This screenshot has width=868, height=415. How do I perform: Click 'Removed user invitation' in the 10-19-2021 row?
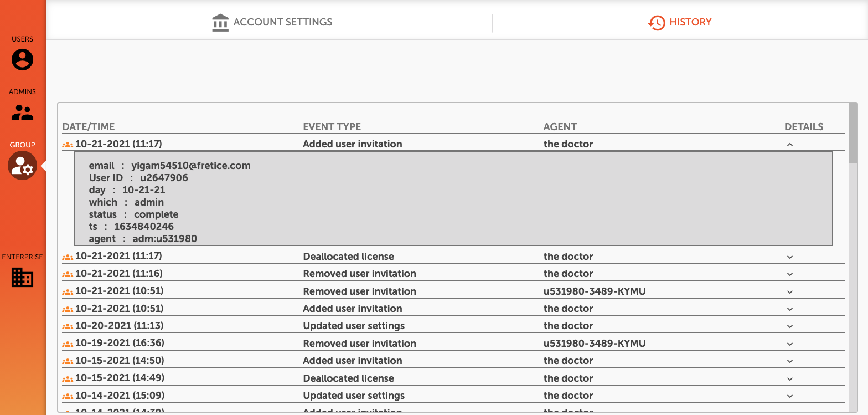pos(360,344)
